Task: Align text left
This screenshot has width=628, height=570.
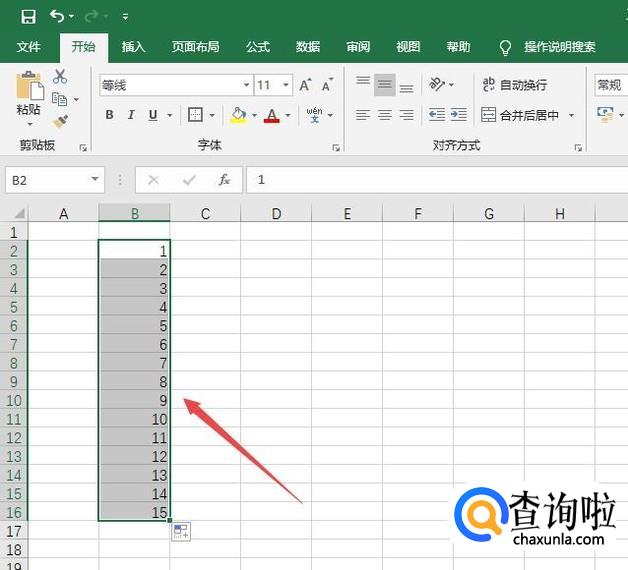Action: tap(363, 115)
